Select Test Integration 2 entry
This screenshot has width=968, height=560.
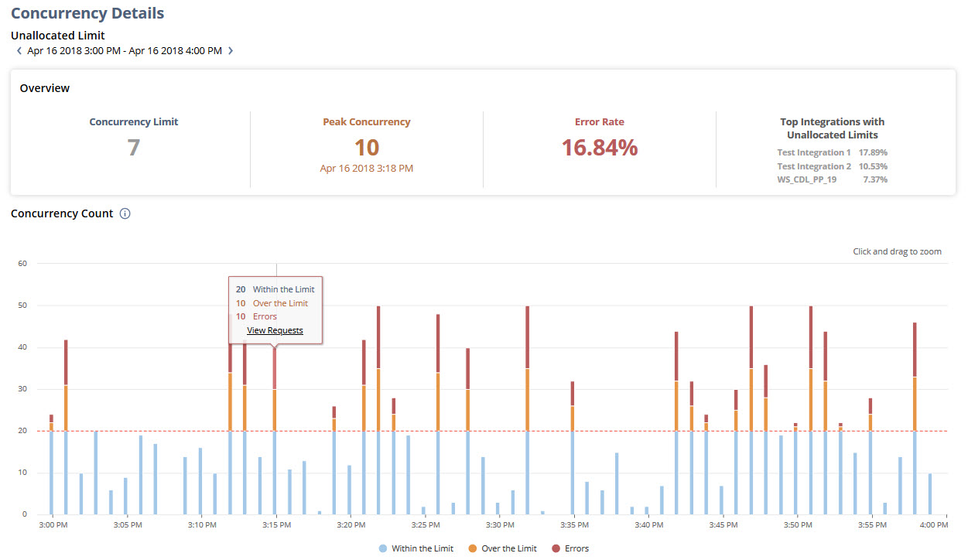(x=833, y=166)
